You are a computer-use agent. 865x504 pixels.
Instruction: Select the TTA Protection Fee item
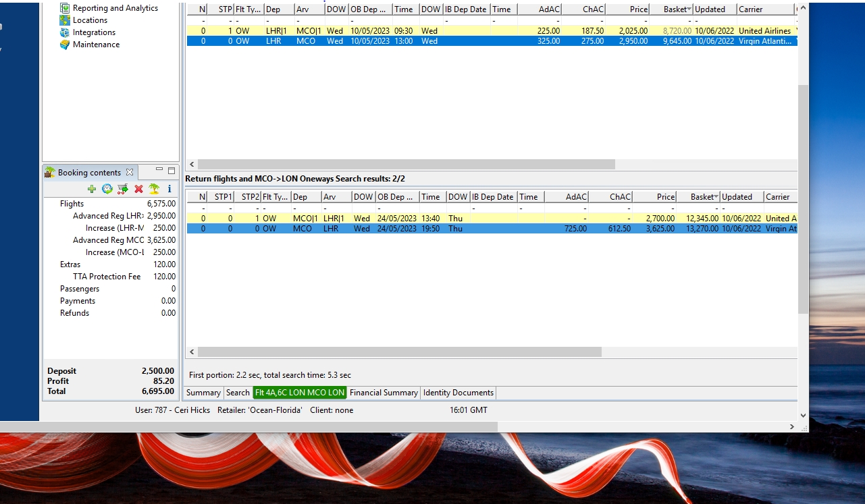point(111,277)
